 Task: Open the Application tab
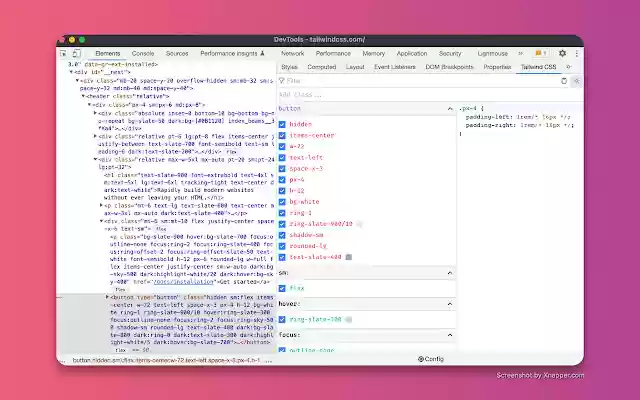(412, 53)
